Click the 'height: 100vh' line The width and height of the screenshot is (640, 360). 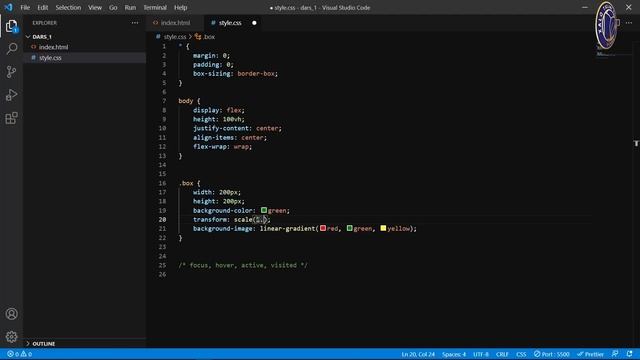(x=219, y=119)
